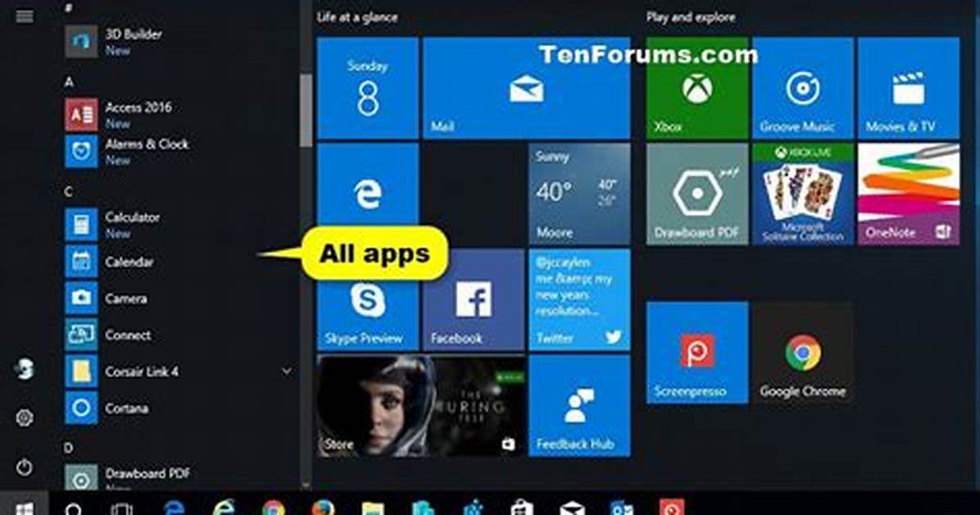980x515 pixels.
Task: Click the # section header
Action: tap(69, 8)
